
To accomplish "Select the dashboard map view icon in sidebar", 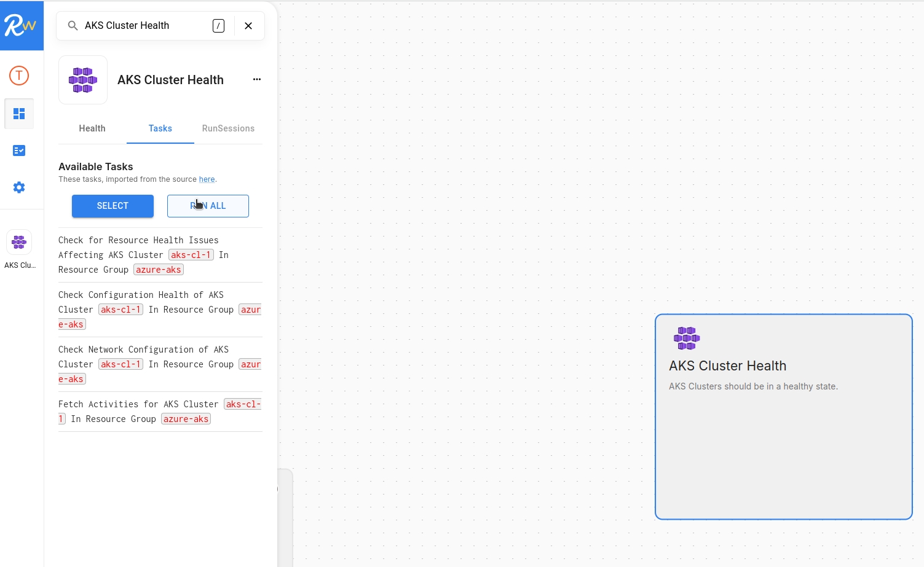I will pos(18,113).
